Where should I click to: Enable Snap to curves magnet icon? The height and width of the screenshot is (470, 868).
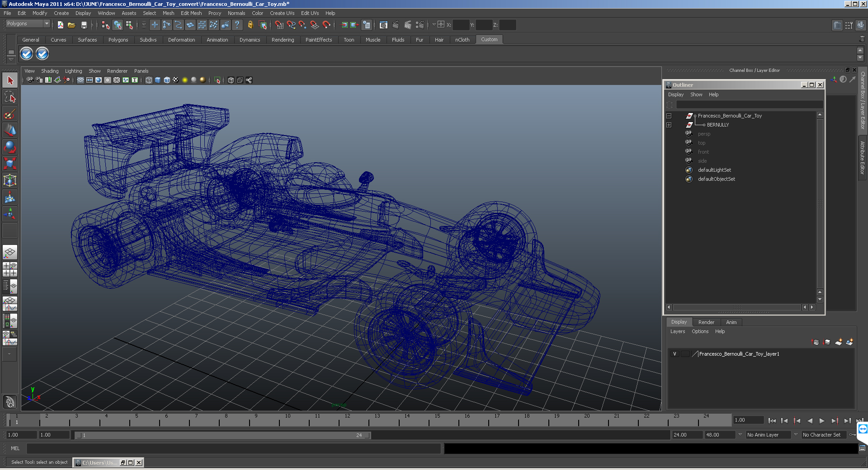[291, 25]
